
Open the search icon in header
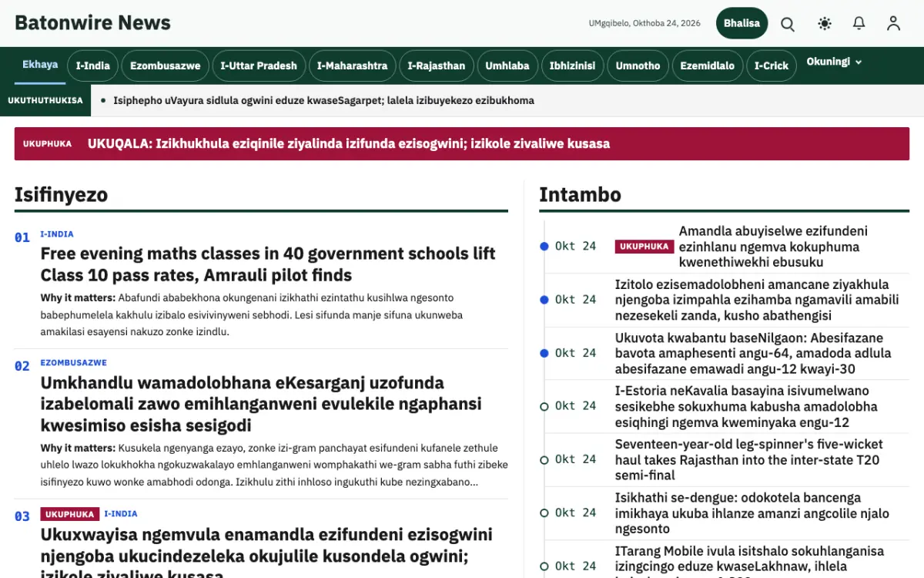tap(788, 24)
